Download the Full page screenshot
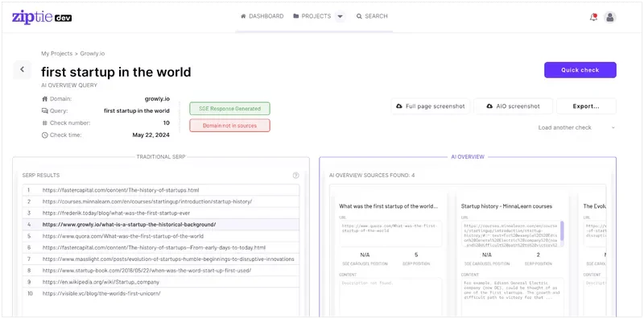This screenshot has width=644, height=319. point(431,106)
